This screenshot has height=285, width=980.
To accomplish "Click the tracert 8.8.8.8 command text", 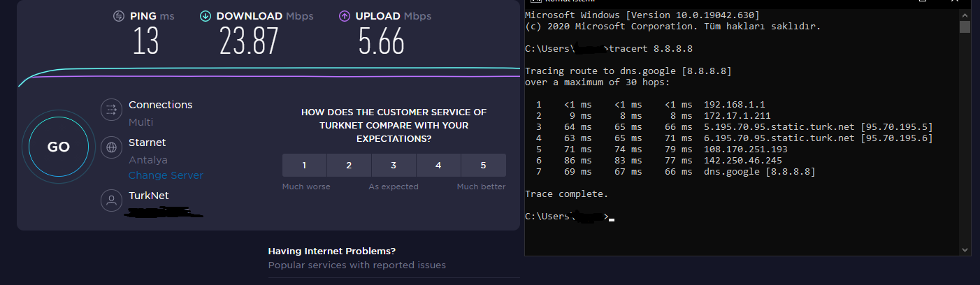I will pyautogui.click(x=651, y=48).
